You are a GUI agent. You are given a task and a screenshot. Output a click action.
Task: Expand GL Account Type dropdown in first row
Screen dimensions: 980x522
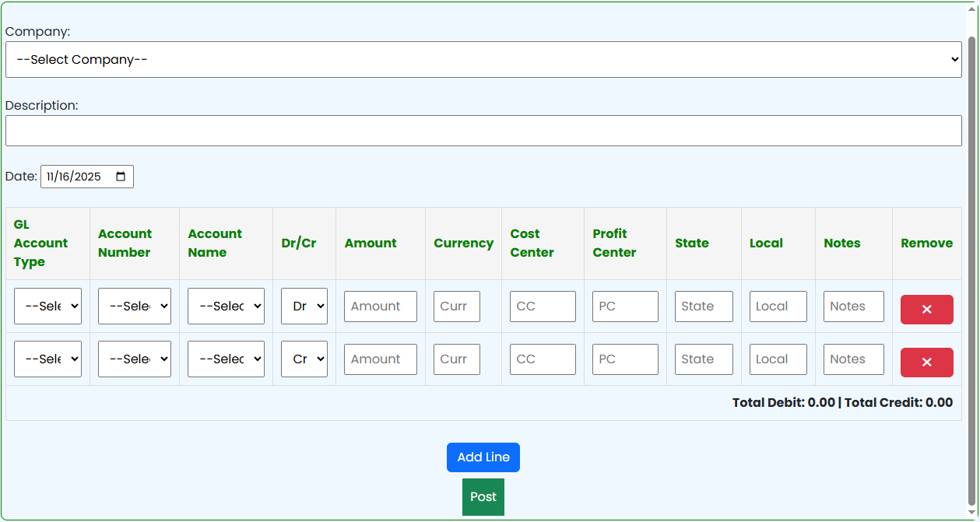pyautogui.click(x=47, y=307)
